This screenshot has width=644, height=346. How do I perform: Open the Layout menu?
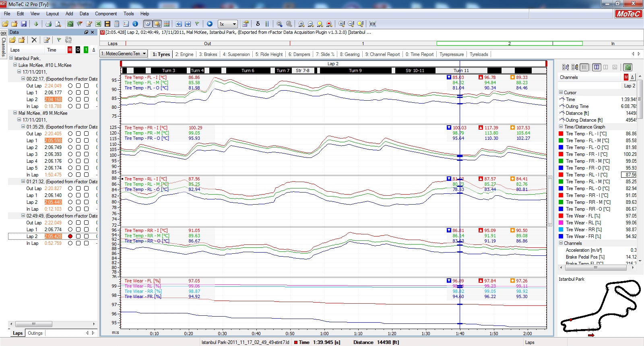coord(52,13)
